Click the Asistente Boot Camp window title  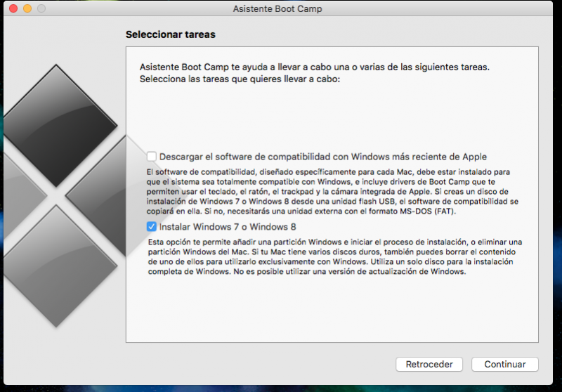pos(277,9)
